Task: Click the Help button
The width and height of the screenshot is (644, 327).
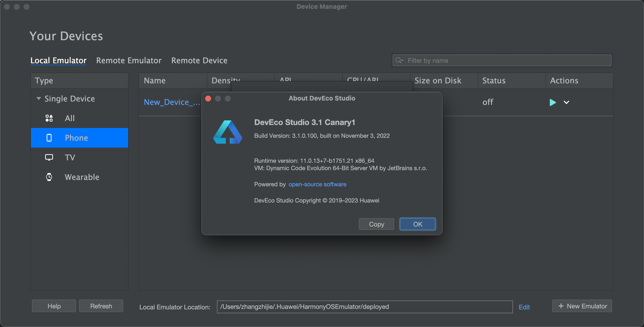Action: [x=54, y=306]
